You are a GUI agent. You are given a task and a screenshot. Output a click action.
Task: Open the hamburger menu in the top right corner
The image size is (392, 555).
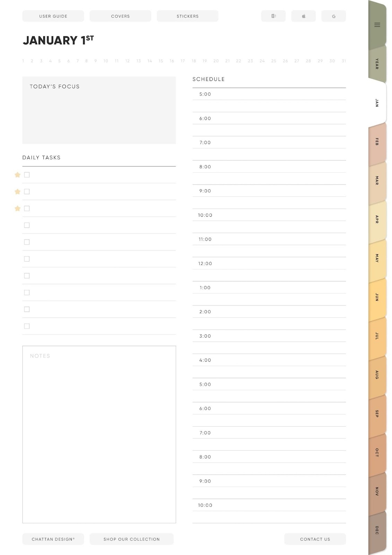377,25
